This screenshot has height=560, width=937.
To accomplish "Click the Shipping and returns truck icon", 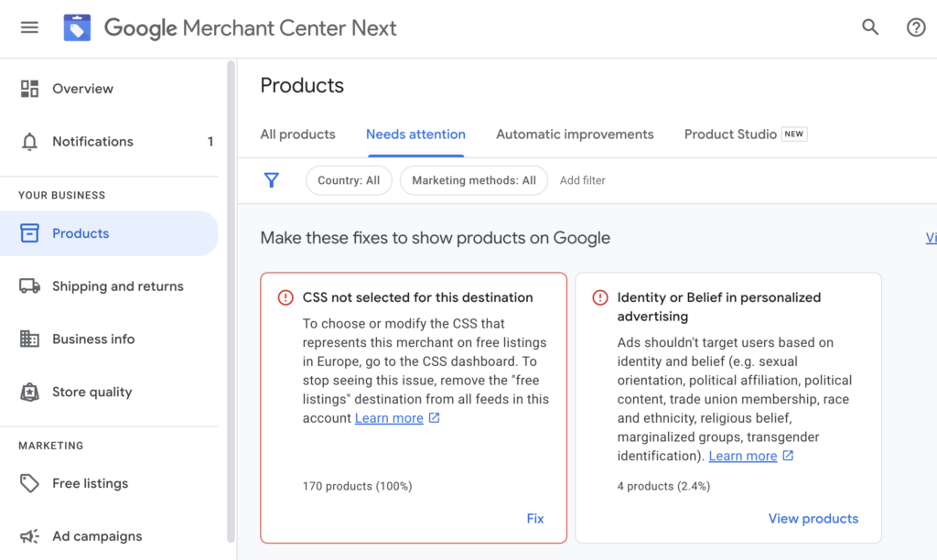I will (x=29, y=286).
